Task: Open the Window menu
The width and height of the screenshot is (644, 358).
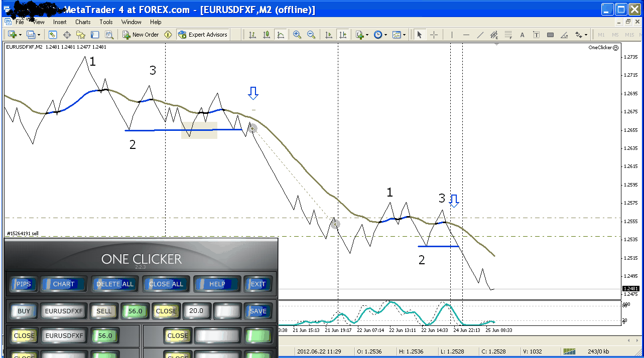Action: pyautogui.click(x=132, y=22)
